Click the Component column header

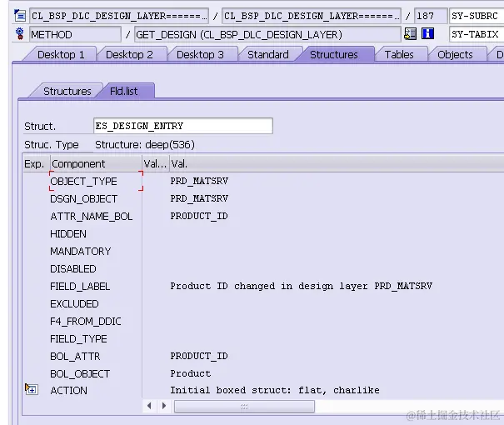click(96, 164)
